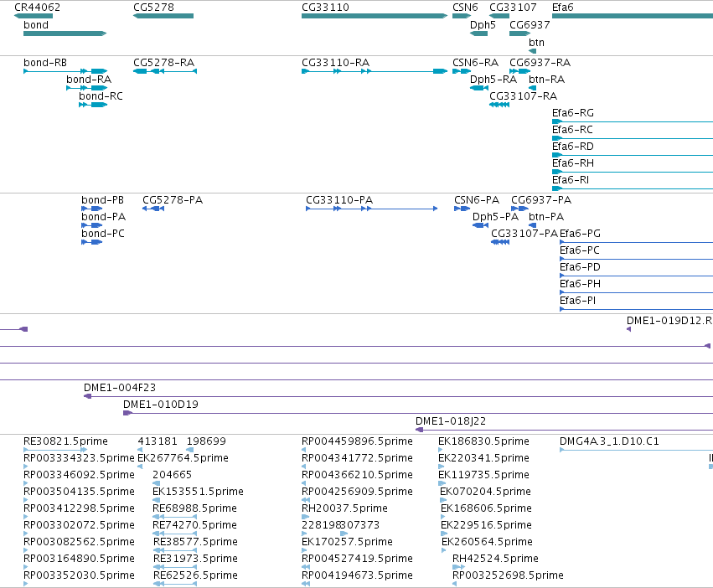Image resolution: width=713 pixels, height=588 pixels.
Task: Select the 413181 EST feature
Action: (140, 450)
